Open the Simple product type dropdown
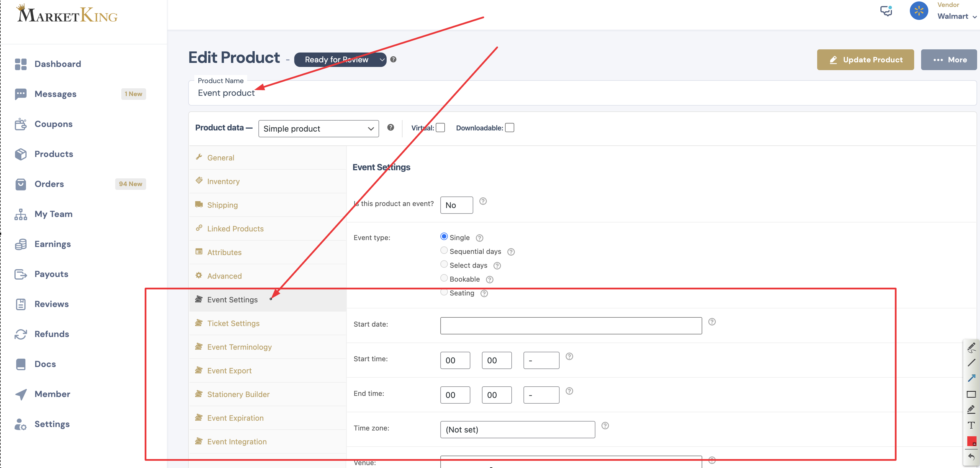The image size is (980, 468). pyautogui.click(x=318, y=128)
